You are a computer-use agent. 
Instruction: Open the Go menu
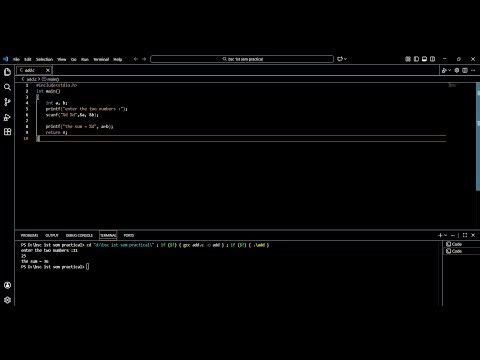pyautogui.click(x=74, y=59)
